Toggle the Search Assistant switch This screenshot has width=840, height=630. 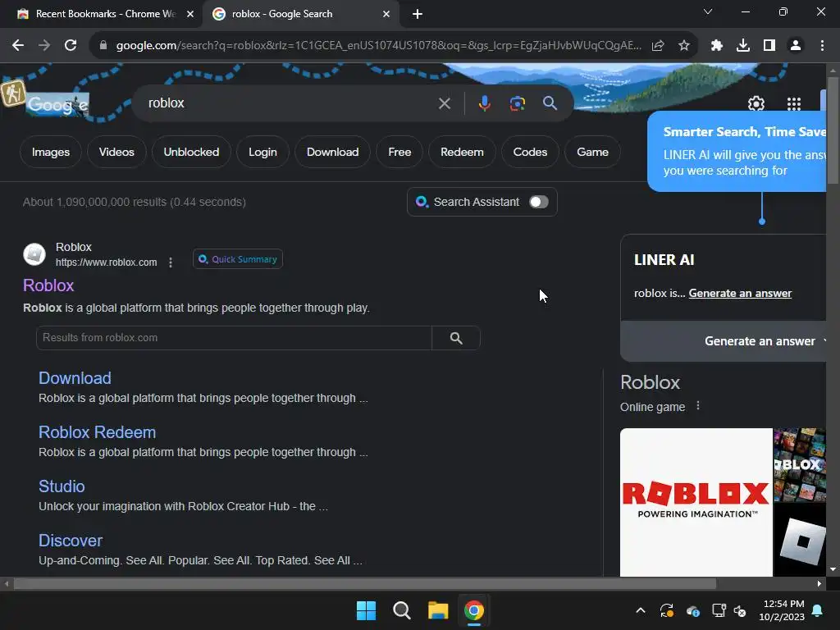click(x=538, y=202)
